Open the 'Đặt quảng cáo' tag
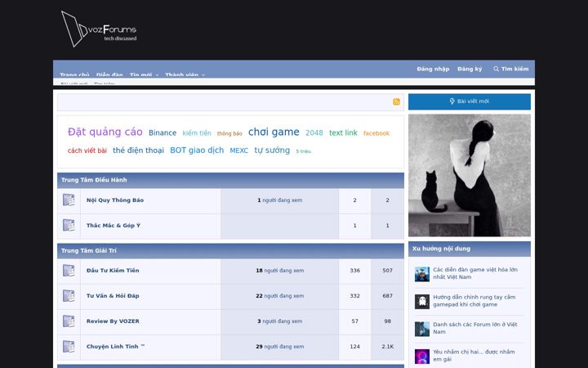This screenshot has height=368, width=588. (x=105, y=132)
